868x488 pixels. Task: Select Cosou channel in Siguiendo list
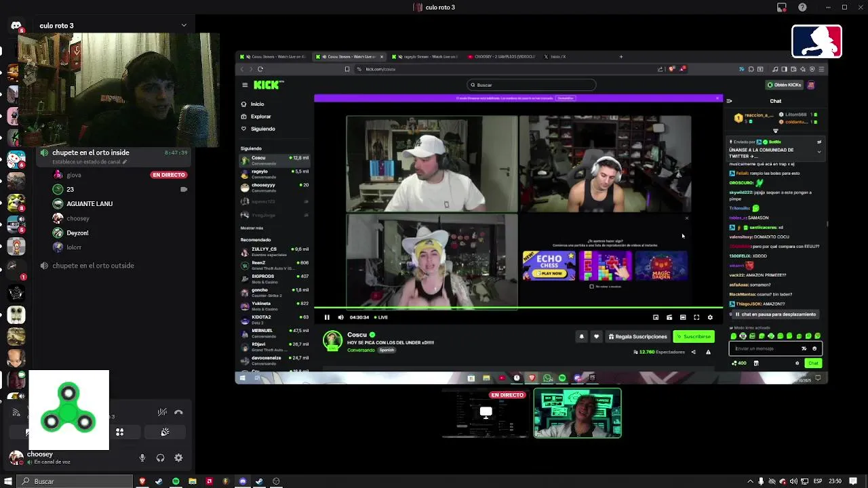pos(274,160)
